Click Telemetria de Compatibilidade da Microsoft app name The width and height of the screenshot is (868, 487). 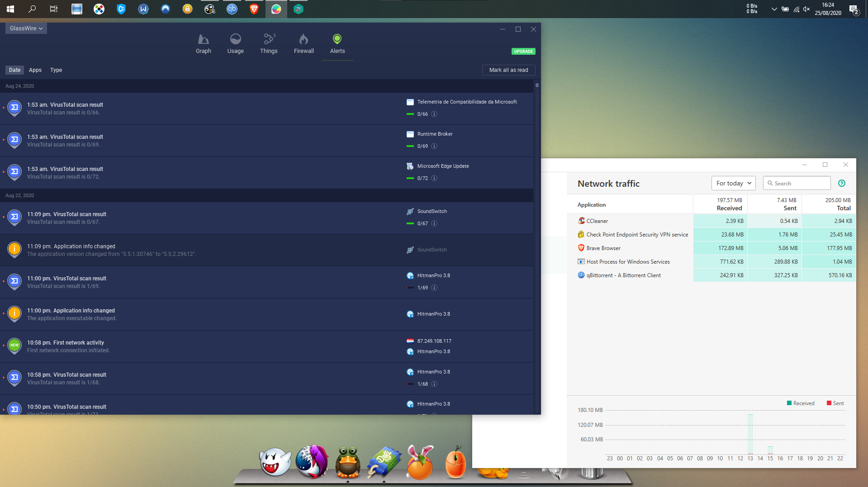(467, 102)
